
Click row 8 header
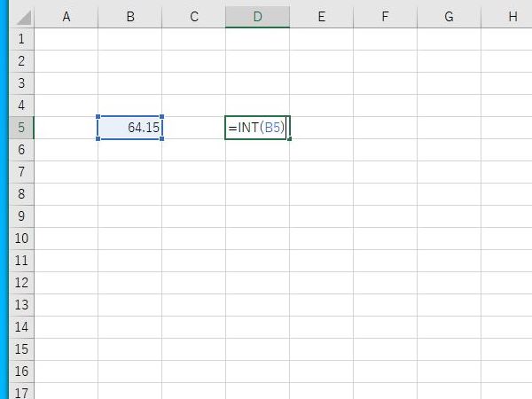tap(21, 194)
